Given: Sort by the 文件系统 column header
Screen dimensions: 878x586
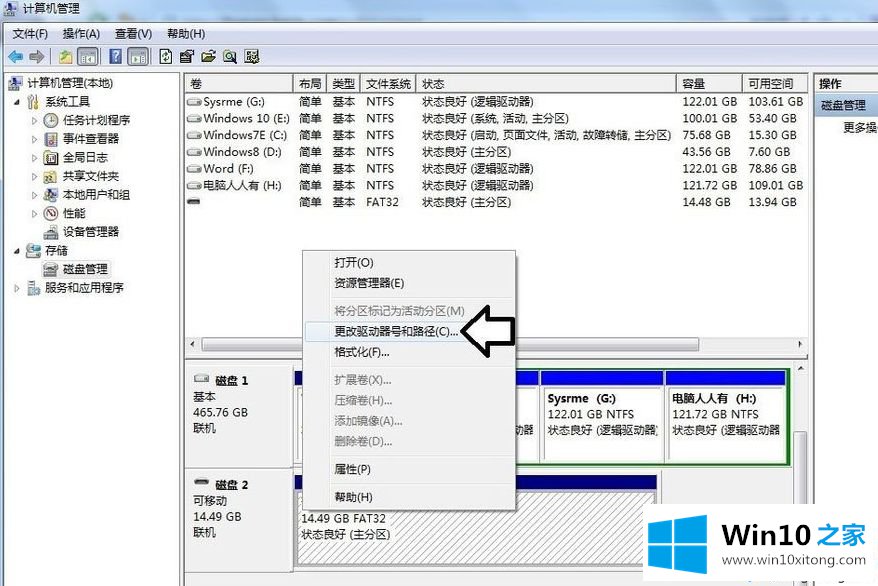Looking at the screenshot, I should (388, 84).
